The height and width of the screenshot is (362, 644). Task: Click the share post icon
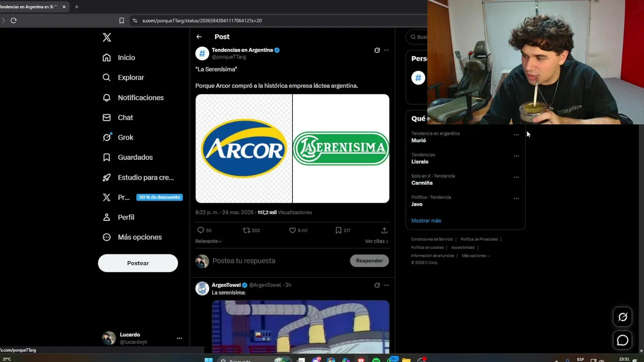coord(384,230)
